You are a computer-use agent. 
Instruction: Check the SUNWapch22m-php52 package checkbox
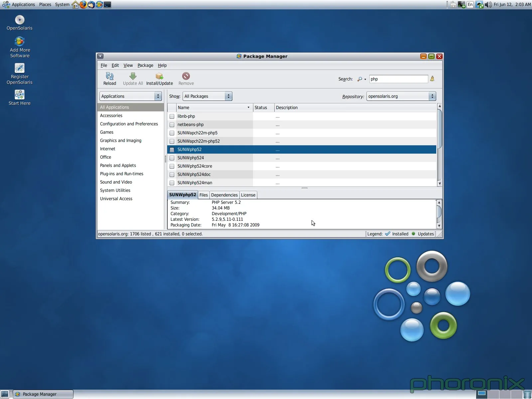[172, 141]
